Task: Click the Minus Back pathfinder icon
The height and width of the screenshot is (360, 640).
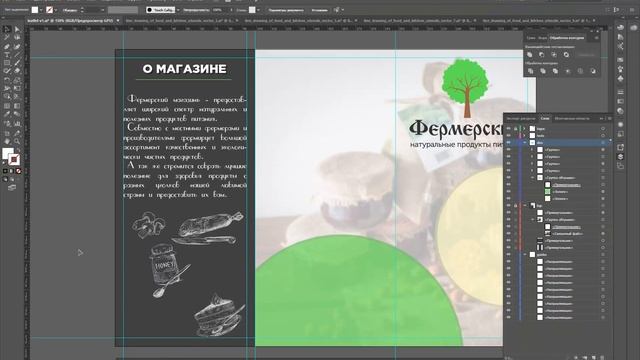Action: 593,71
